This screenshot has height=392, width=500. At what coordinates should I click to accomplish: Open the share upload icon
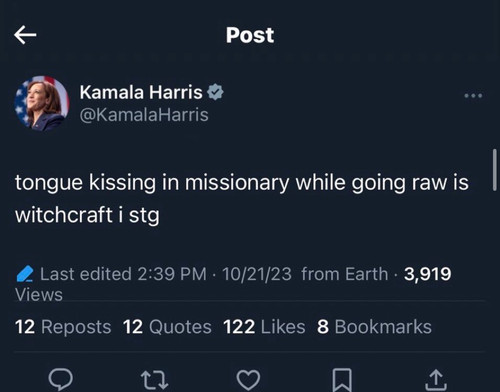click(436, 380)
